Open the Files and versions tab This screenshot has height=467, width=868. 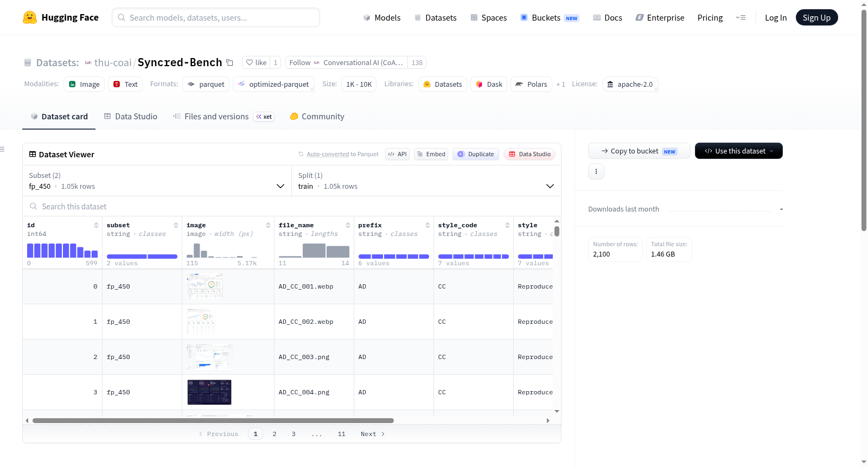(x=223, y=117)
